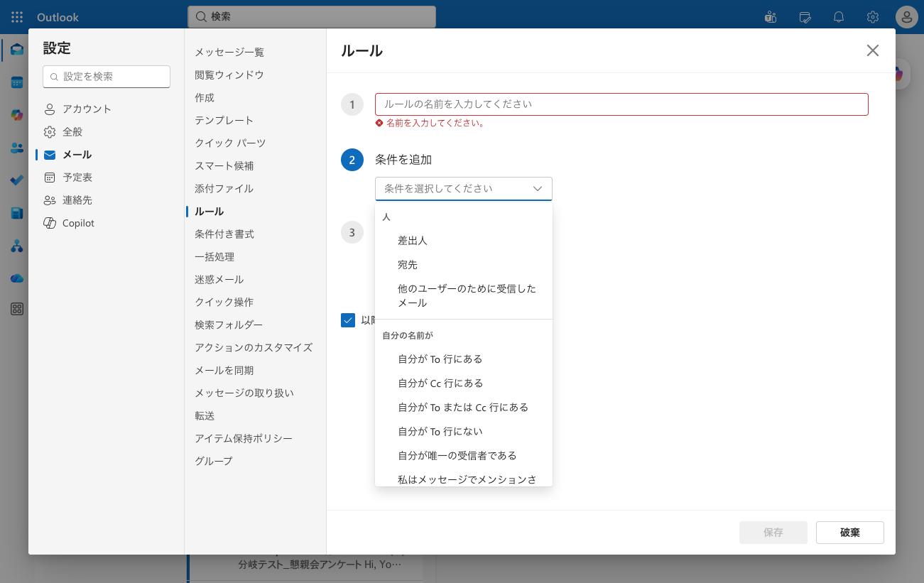Select 全般 settings category
The width and height of the screenshot is (924, 583).
coord(106,132)
